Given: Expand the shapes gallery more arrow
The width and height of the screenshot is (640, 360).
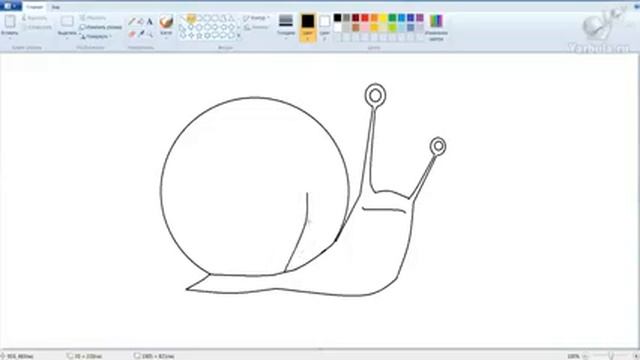Looking at the screenshot, I should click(x=239, y=36).
